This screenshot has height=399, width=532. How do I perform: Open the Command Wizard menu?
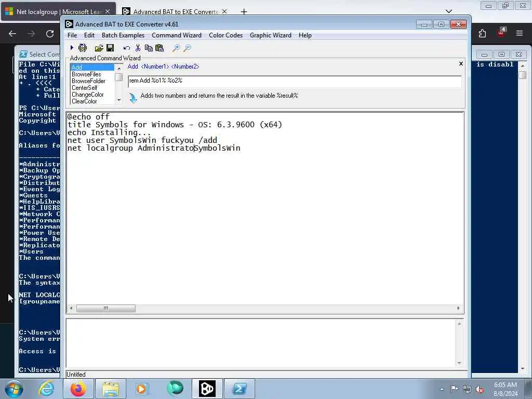pyautogui.click(x=177, y=35)
